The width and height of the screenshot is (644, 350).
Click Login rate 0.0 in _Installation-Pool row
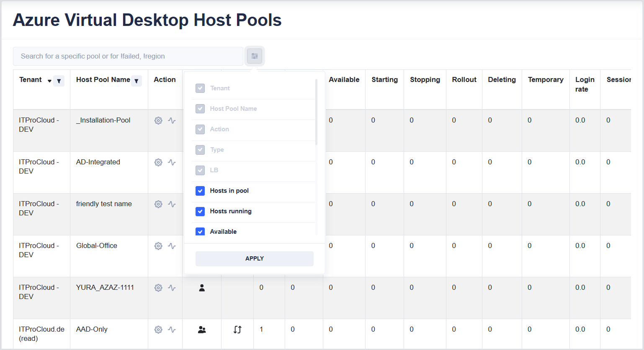click(580, 120)
